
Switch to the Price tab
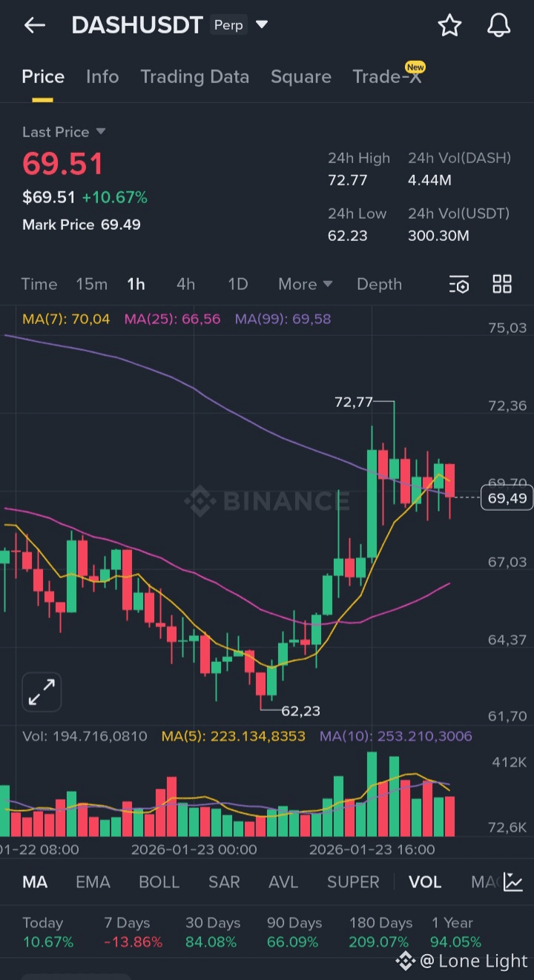[43, 77]
